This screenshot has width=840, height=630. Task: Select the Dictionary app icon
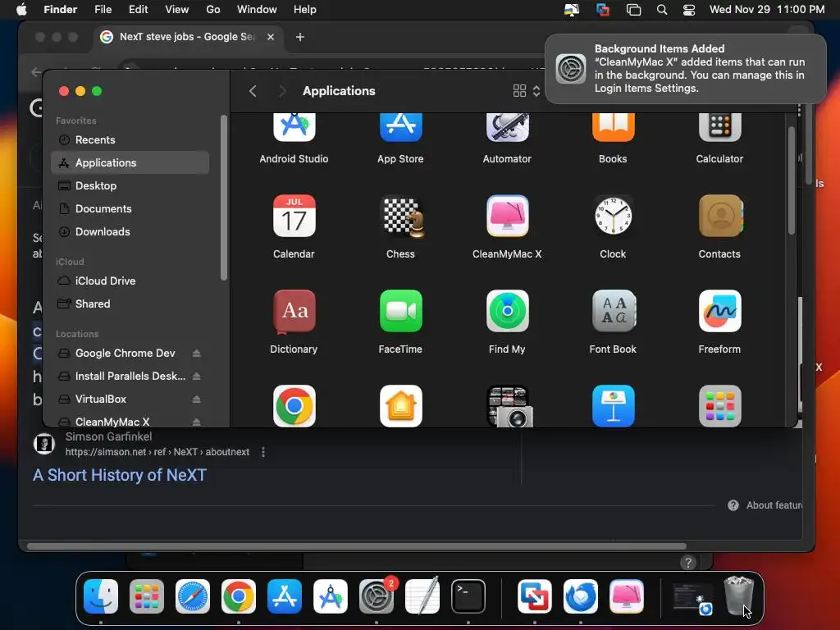294,311
